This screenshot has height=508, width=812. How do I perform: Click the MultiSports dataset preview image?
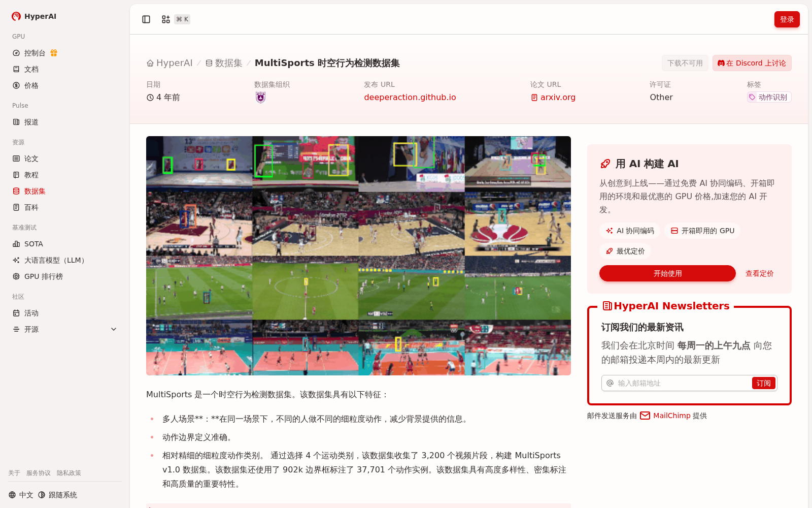(x=358, y=256)
